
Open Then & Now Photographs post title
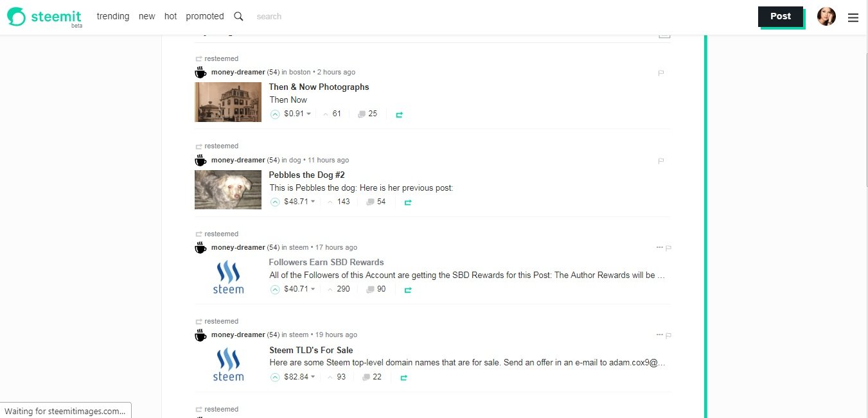coord(319,87)
